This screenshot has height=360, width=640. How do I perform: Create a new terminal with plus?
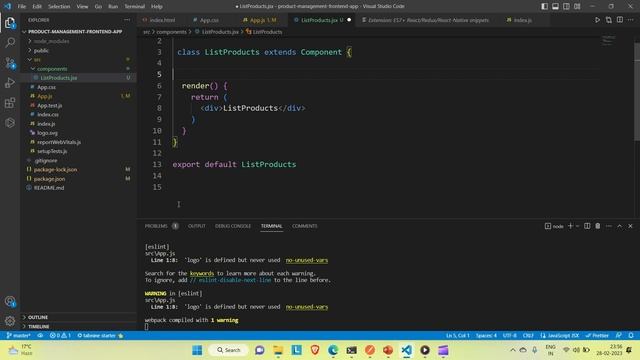click(x=571, y=226)
